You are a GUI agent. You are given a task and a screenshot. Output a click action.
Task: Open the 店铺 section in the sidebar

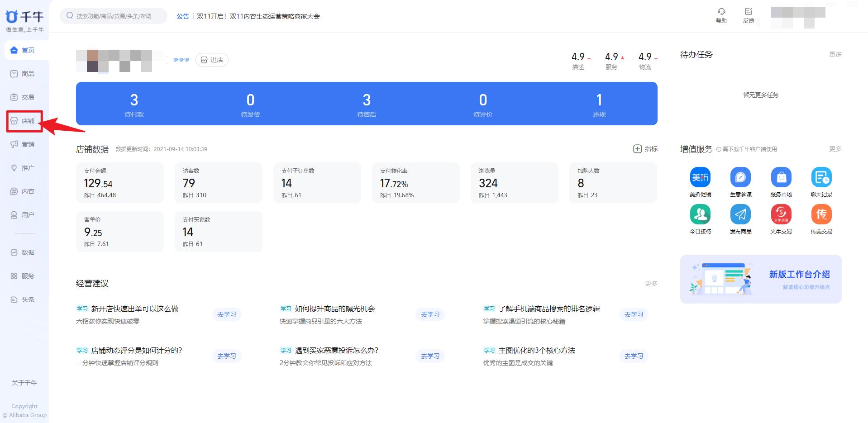click(24, 121)
